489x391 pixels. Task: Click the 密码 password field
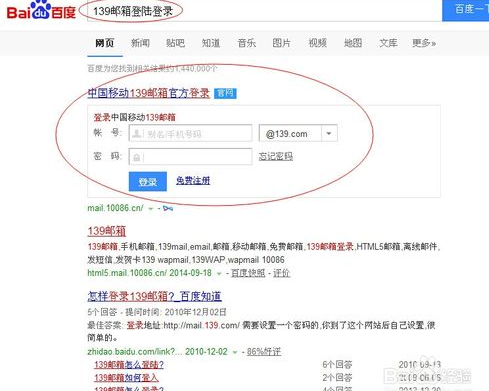(x=190, y=157)
